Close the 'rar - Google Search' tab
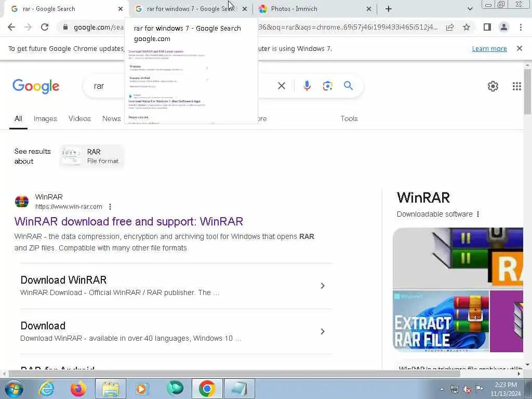The width and height of the screenshot is (532, 399). tap(121, 9)
